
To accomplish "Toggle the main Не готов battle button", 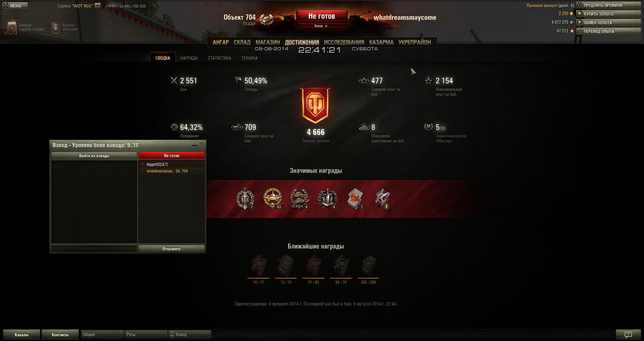I will tap(322, 16).
